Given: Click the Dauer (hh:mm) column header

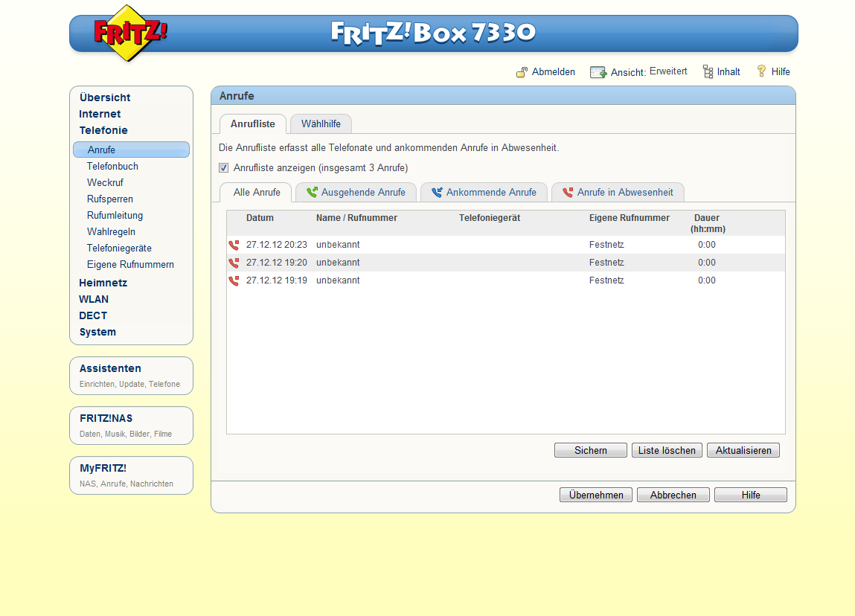Looking at the screenshot, I should pos(707,223).
